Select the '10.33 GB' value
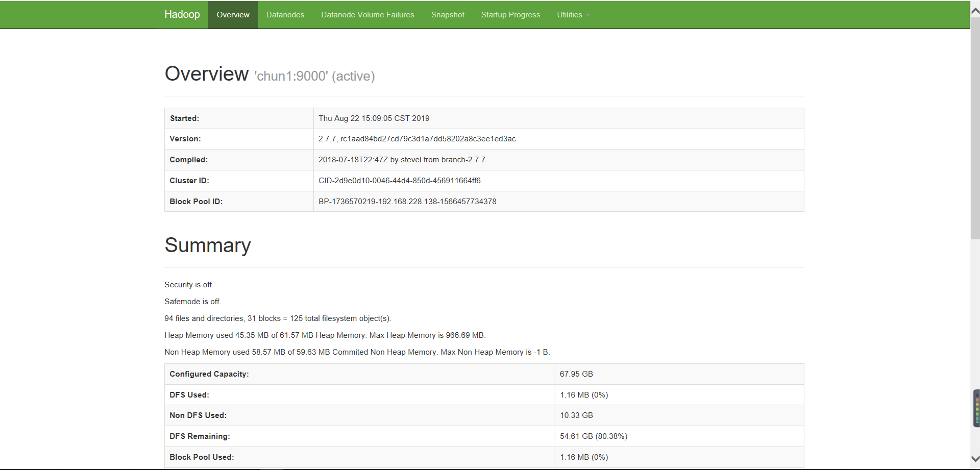The image size is (980, 470). [576, 415]
